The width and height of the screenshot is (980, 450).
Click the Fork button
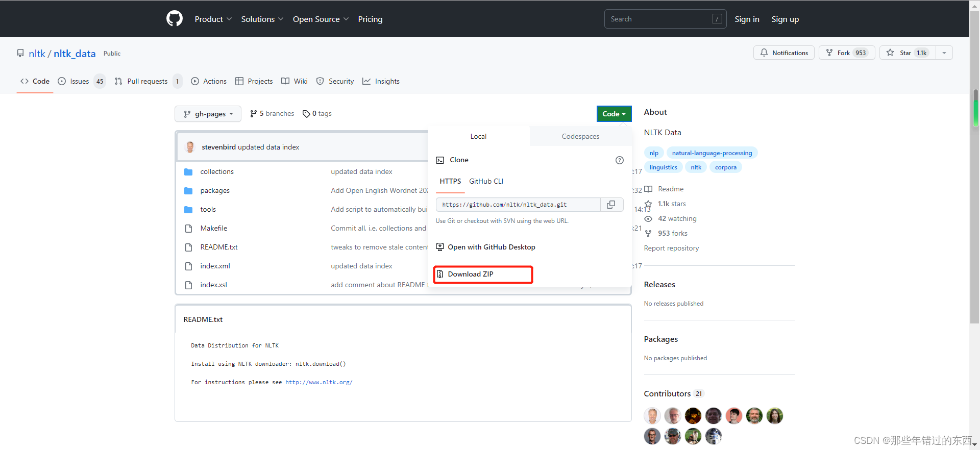847,53
